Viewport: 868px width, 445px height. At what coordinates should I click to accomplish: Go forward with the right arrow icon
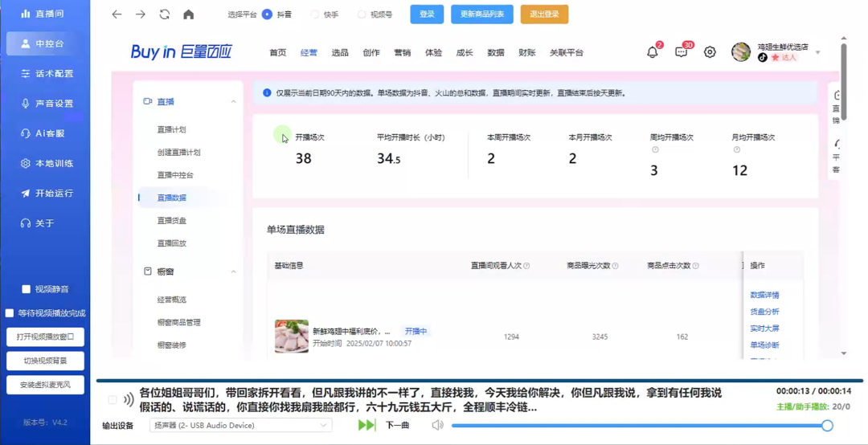(x=141, y=15)
